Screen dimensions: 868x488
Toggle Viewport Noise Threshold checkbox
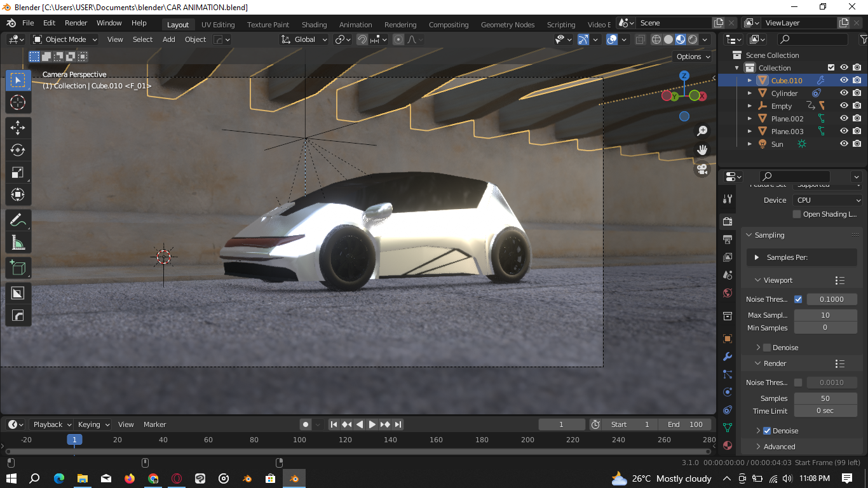point(798,299)
